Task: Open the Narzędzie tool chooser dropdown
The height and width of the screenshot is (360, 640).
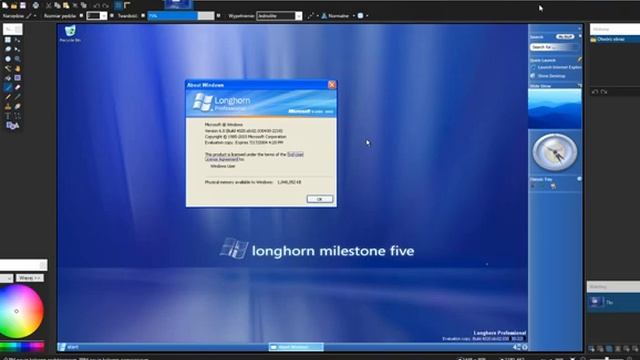Action: pyautogui.click(x=31, y=16)
